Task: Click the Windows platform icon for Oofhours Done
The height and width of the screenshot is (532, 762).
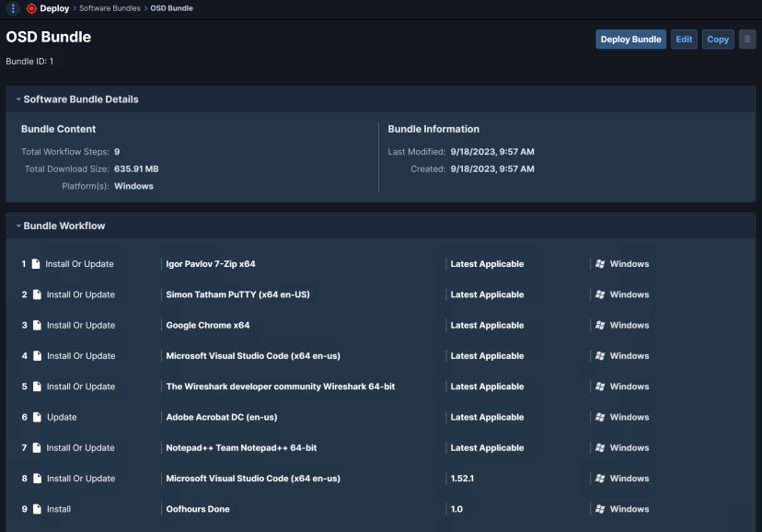Action: [x=599, y=509]
